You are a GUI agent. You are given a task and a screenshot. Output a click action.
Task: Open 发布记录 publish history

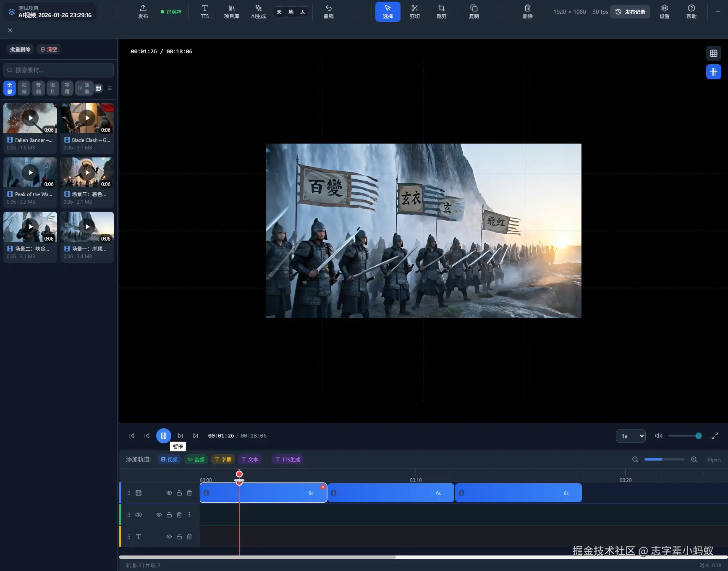tap(630, 12)
